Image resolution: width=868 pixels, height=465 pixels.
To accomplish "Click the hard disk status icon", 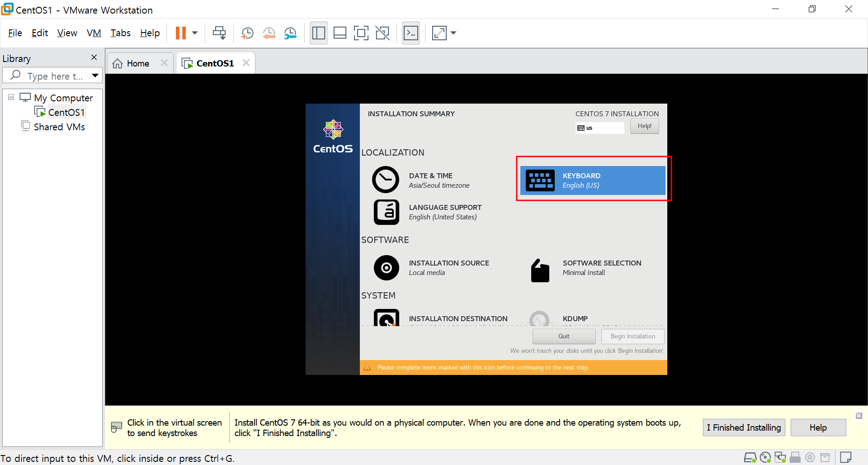I will click(x=750, y=457).
